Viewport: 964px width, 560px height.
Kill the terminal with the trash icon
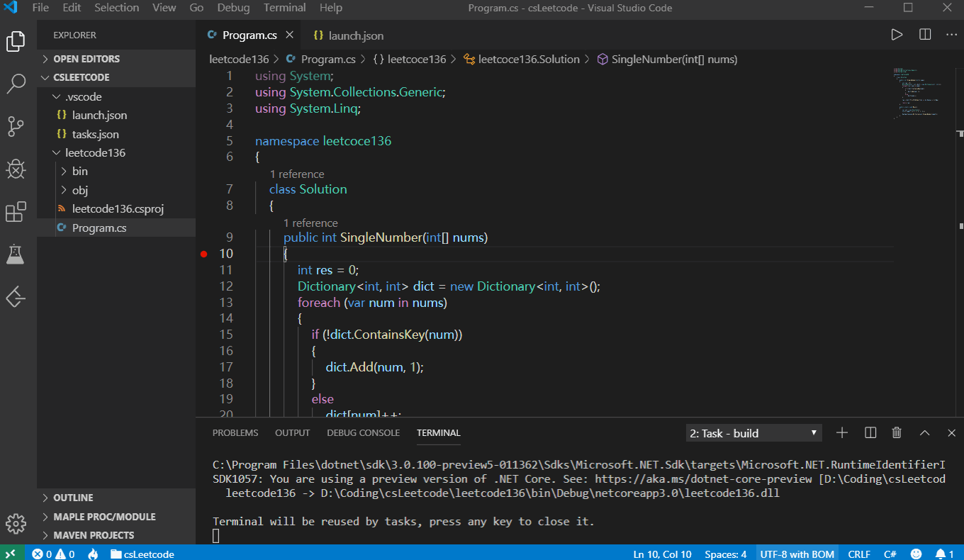coord(896,432)
